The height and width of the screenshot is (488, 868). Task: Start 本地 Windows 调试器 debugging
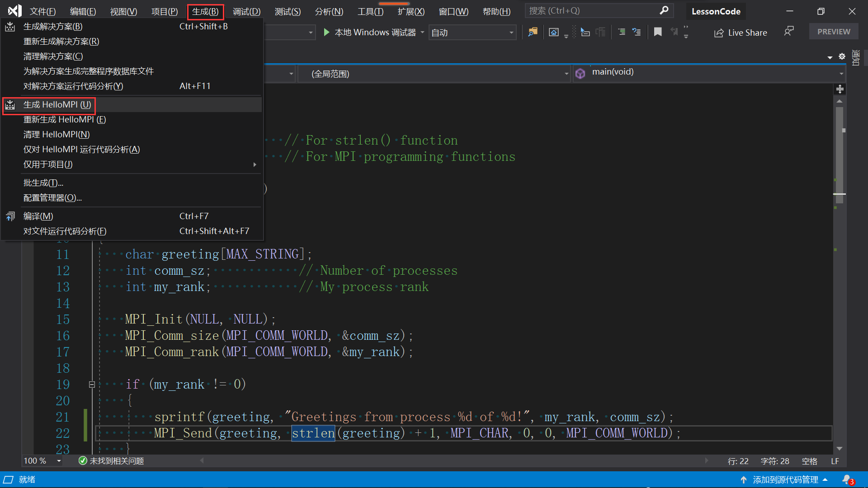(x=370, y=33)
